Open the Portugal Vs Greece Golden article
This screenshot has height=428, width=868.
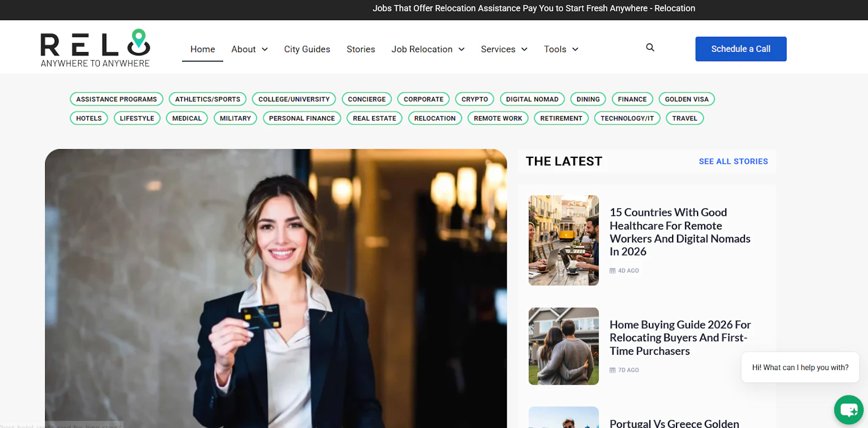[x=674, y=423]
